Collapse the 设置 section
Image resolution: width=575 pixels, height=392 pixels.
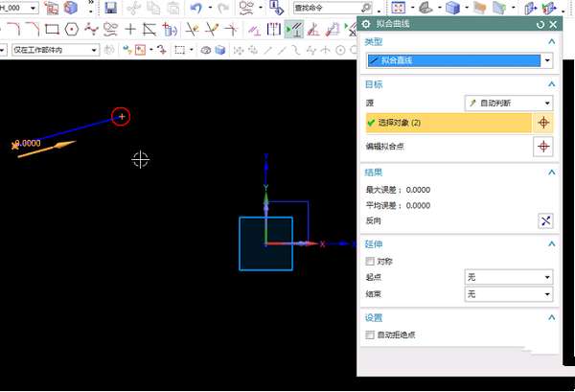[x=551, y=317]
